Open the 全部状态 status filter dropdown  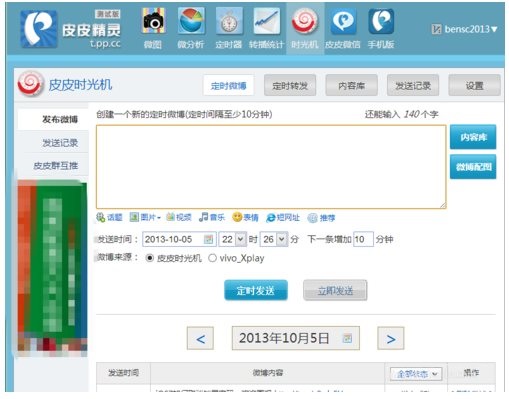(416, 374)
